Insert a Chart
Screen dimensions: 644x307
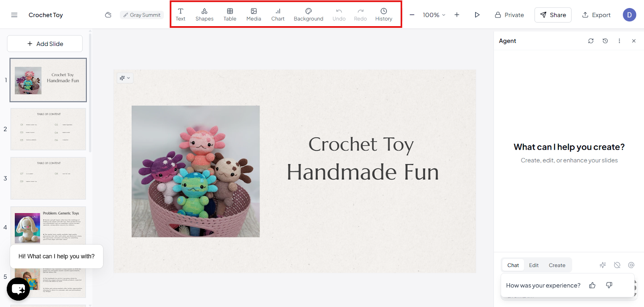[278, 14]
